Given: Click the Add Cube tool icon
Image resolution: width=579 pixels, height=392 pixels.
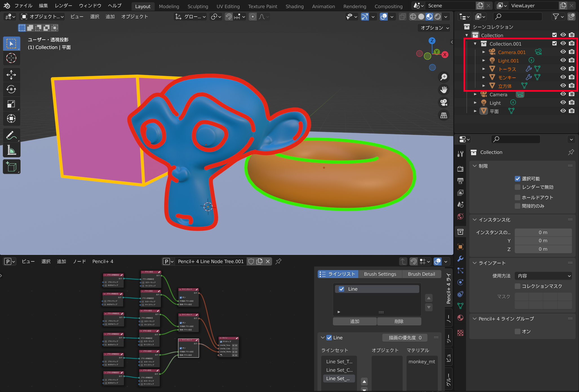Looking at the screenshot, I should (11, 167).
